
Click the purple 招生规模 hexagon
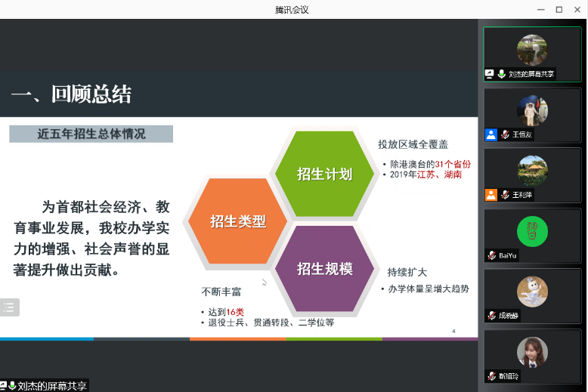coord(324,269)
